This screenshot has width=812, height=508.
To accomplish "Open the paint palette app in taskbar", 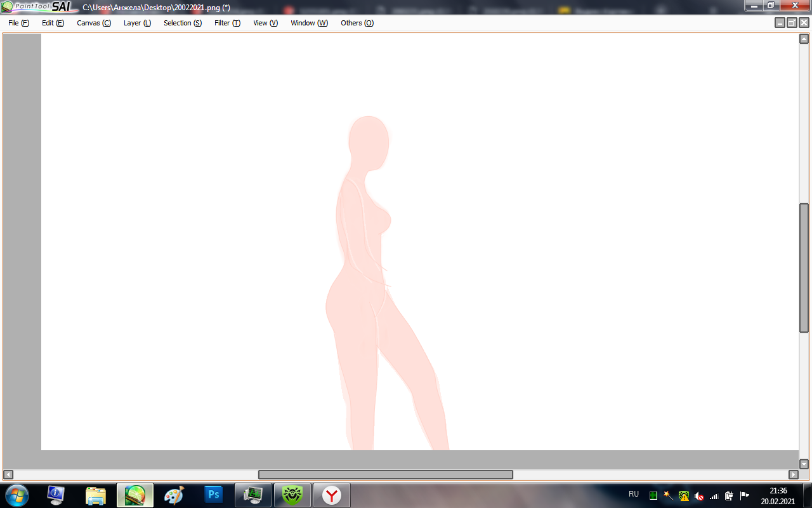I will [174, 495].
